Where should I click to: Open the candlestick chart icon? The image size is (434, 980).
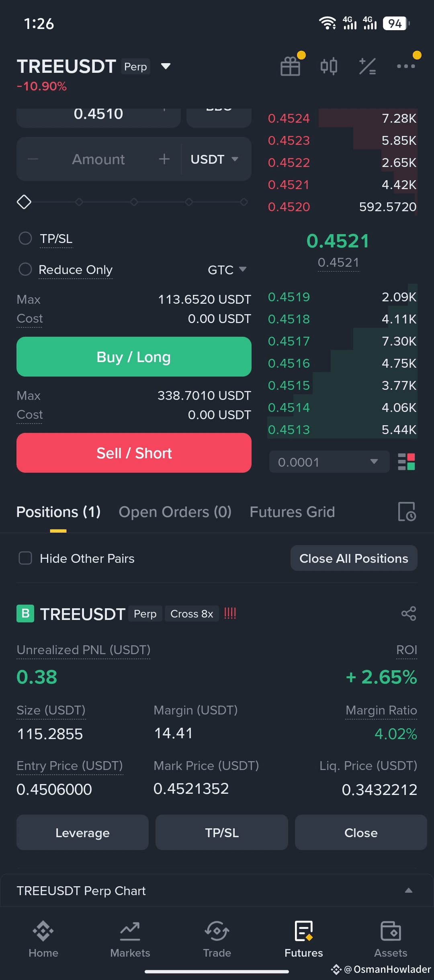329,66
